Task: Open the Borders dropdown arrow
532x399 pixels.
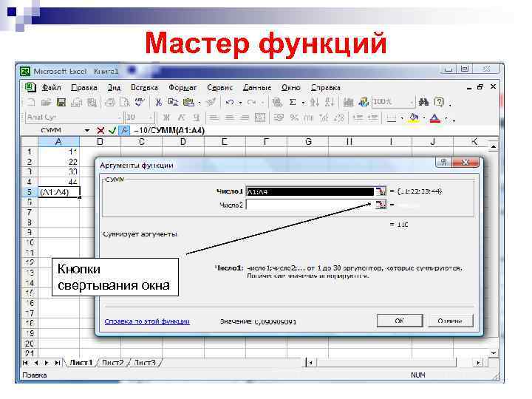Action: click(402, 118)
